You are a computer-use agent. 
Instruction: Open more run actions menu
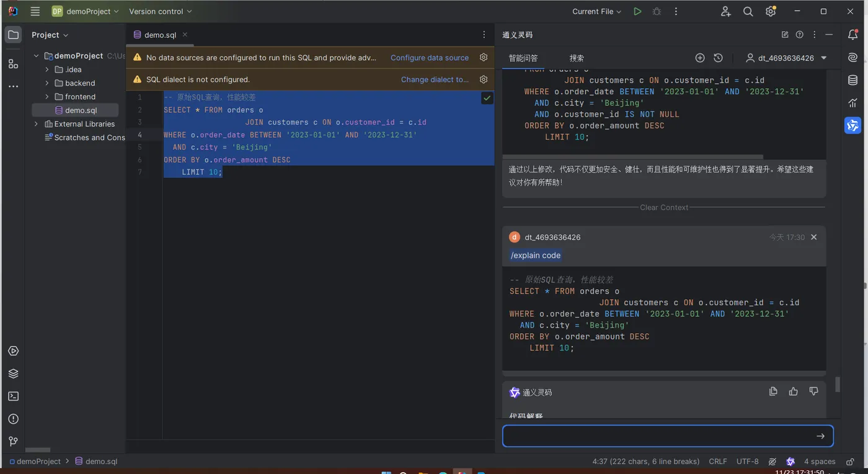676,11
